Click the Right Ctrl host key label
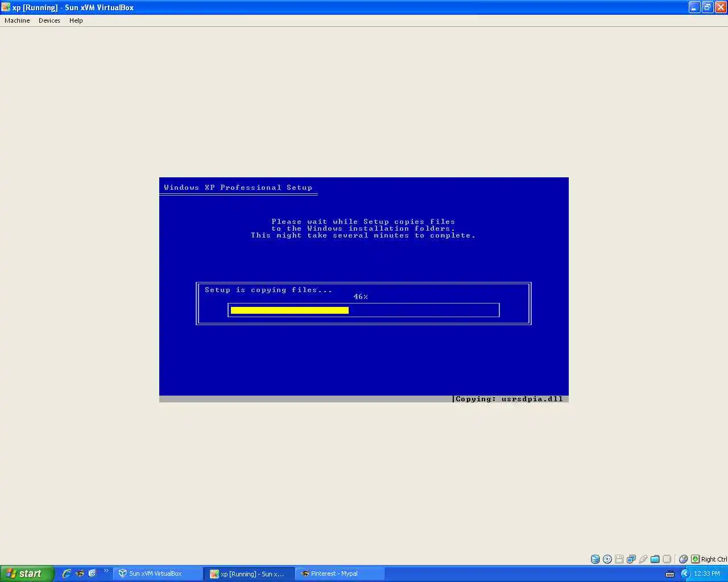Screen dimensions: 728x582 tap(714, 559)
